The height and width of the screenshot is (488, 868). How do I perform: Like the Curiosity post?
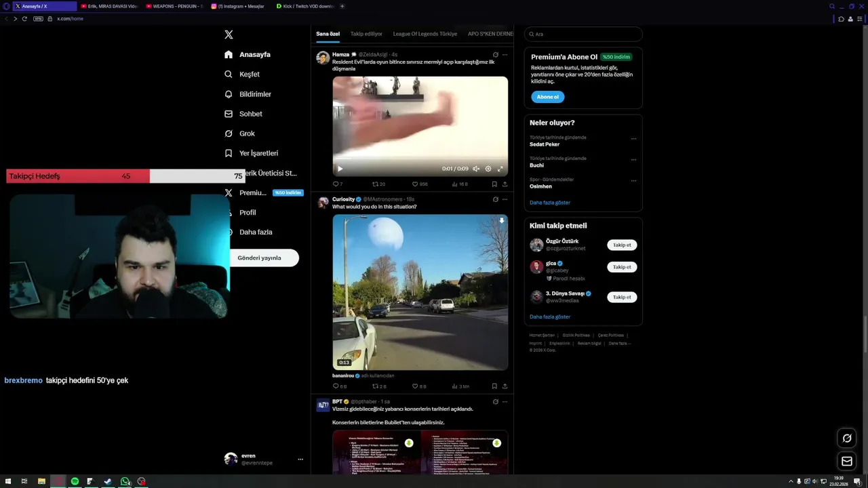pyautogui.click(x=419, y=386)
